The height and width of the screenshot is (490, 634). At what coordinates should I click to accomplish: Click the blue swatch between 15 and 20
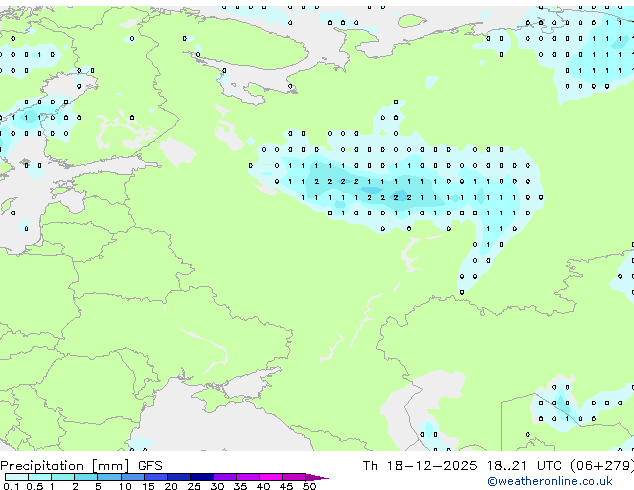(156, 477)
